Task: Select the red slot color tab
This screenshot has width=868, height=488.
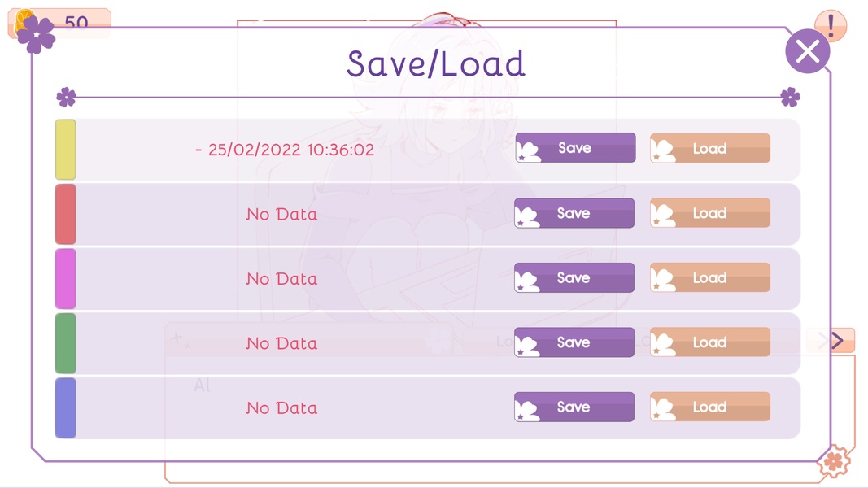Action: (x=65, y=214)
